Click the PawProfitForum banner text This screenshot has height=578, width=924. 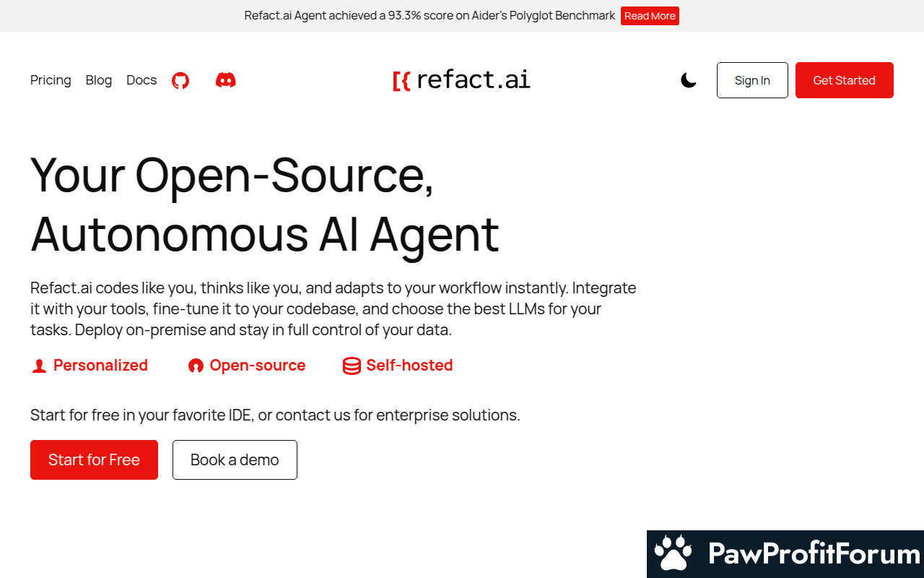click(815, 554)
